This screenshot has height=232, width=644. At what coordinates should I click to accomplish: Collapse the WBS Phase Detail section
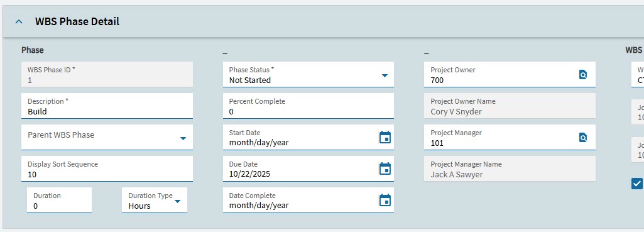(x=19, y=22)
